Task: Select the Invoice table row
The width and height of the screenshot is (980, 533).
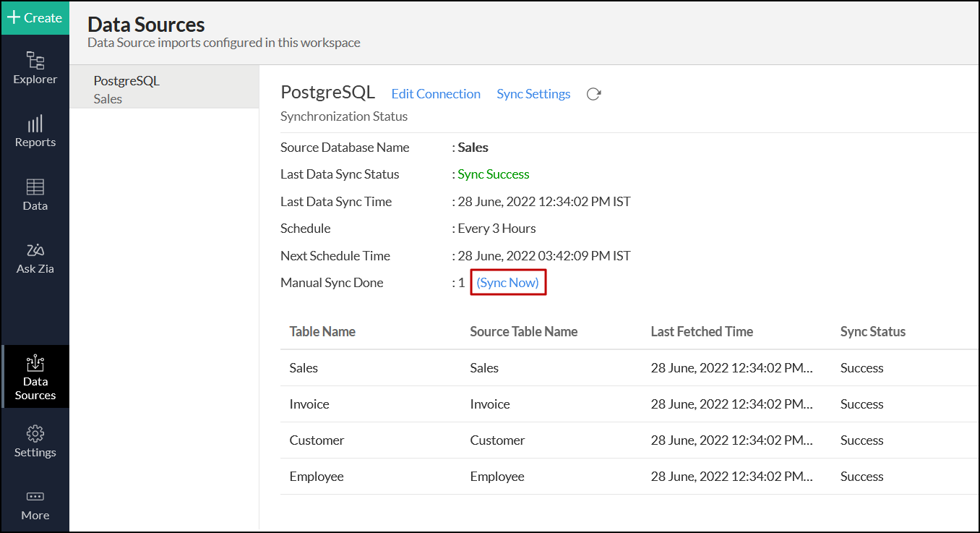Action: (x=309, y=404)
